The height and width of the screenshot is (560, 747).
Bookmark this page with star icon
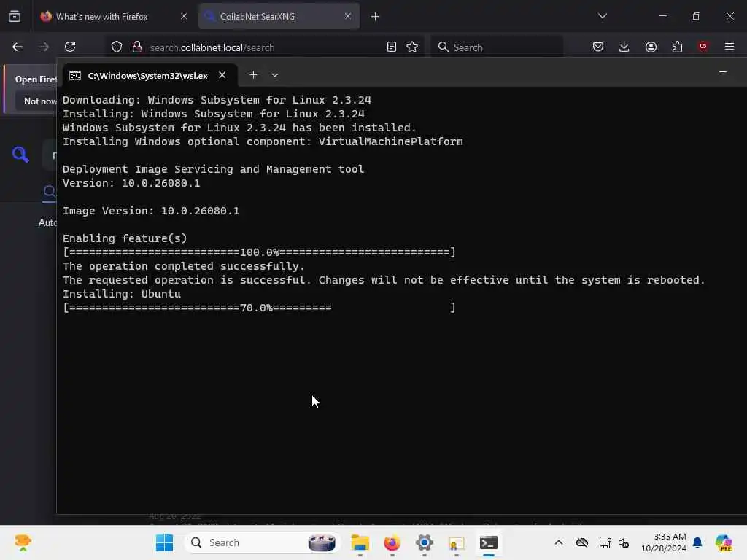[412, 47]
